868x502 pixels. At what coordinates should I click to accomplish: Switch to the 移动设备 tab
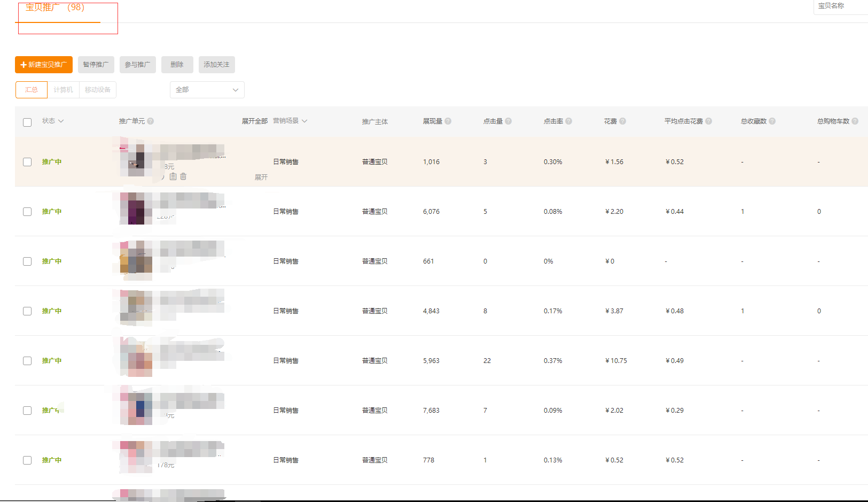pos(98,90)
